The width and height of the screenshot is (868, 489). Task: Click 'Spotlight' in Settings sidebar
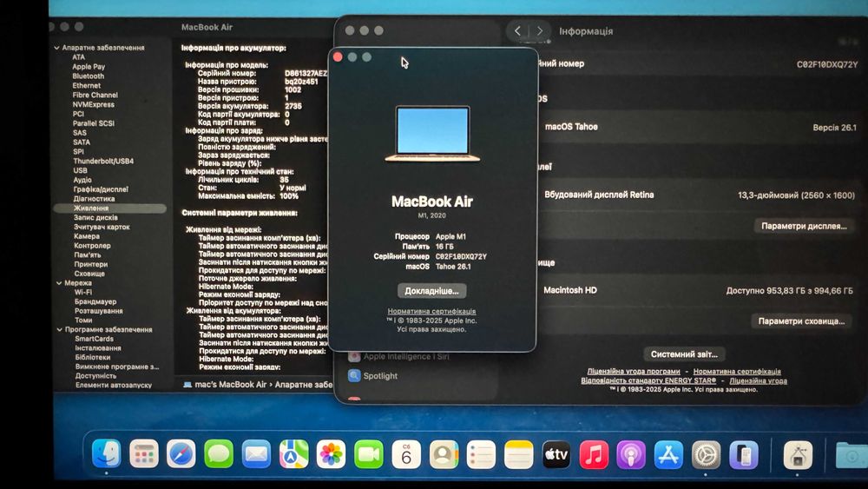(x=380, y=375)
